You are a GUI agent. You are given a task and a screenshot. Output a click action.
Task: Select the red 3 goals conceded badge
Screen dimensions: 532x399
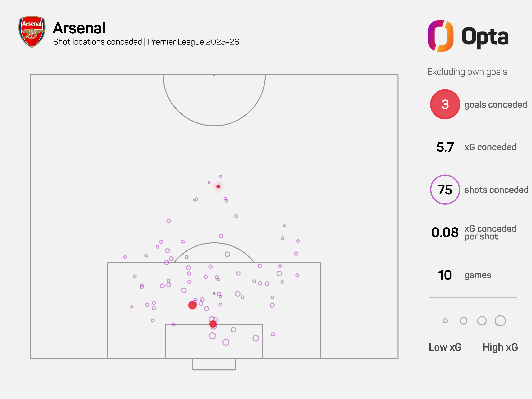tap(445, 104)
